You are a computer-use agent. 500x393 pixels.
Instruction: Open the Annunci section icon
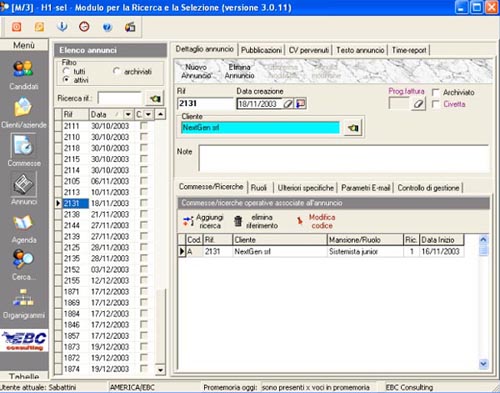click(23, 184)
